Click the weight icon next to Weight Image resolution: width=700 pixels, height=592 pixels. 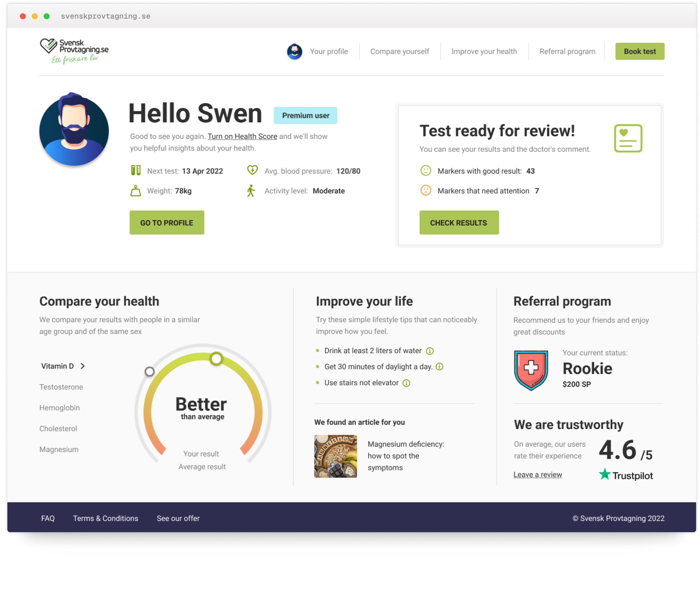coord(136,190)
